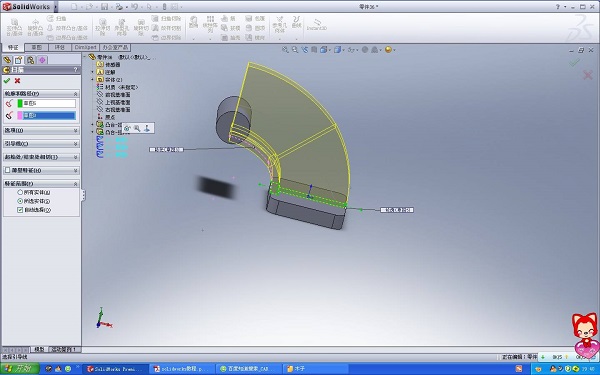
Task: Open the View Orientation dropdown arrow
Action: (x=329, y=50)
